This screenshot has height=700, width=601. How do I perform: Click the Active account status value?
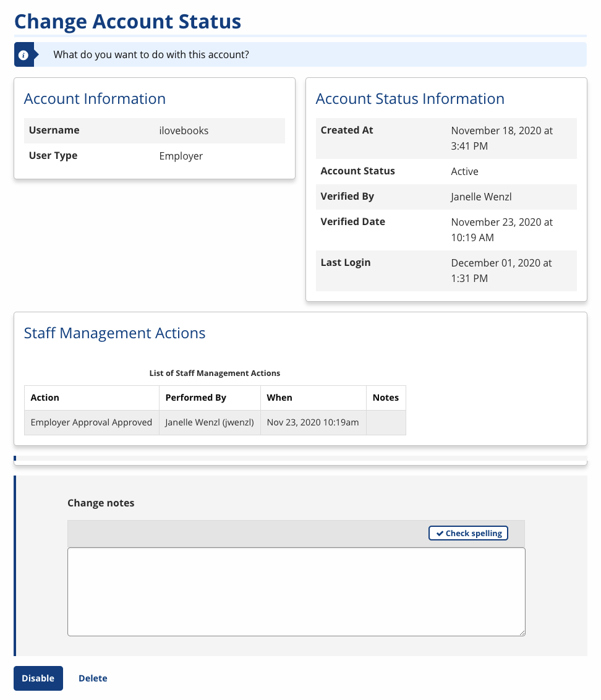point(464,171)
